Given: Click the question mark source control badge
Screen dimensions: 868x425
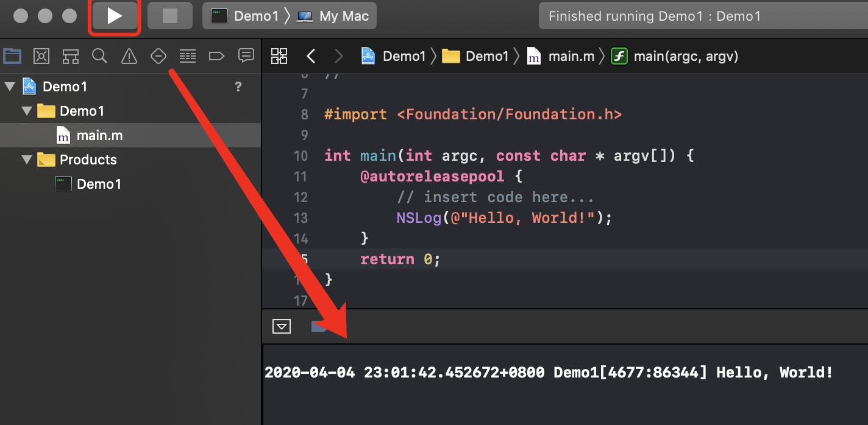Looking at the screenshot, I should coord(238,86).
